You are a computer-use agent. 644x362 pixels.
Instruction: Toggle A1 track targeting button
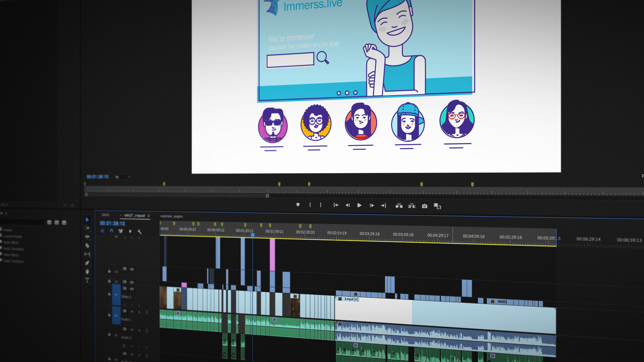pos(116,315)
